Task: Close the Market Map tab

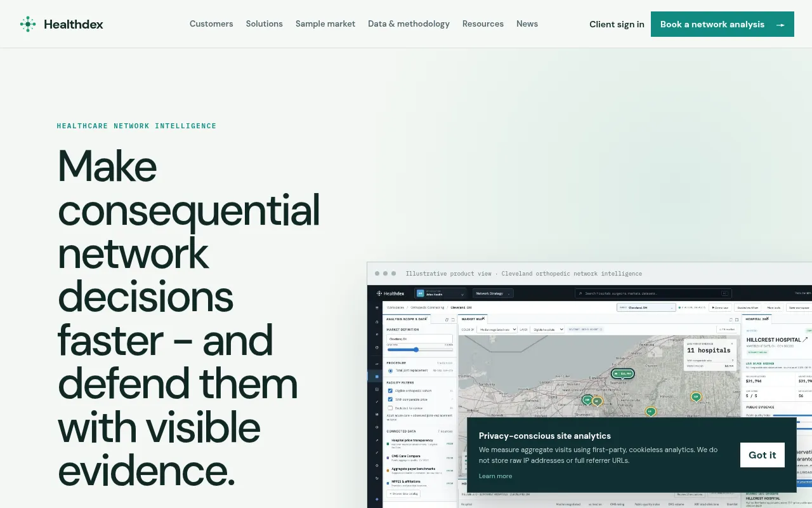Action: (x=483, y=319)
